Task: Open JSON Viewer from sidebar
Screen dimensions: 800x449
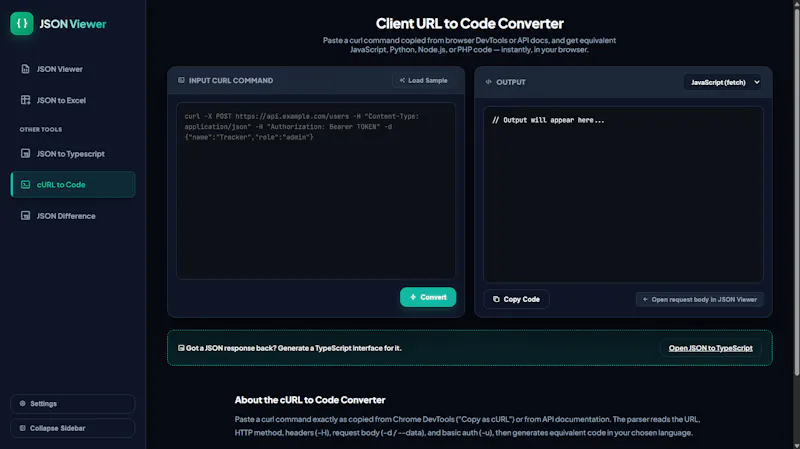Action: coord(72,69)
